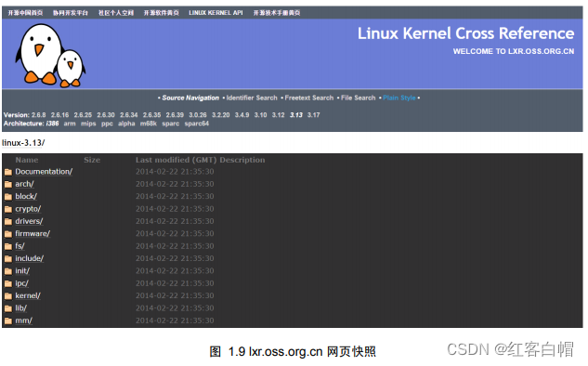Viewport: 588px width, 366px height.
Task: Click the penguin logo image
Action: coord(50,55)
